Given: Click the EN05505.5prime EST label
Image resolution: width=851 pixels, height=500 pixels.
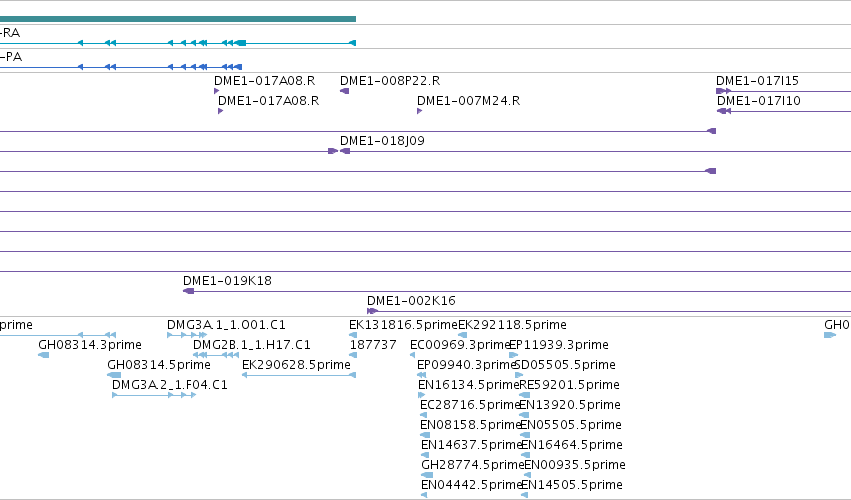Looking at the screenshot, I should 570,426.
